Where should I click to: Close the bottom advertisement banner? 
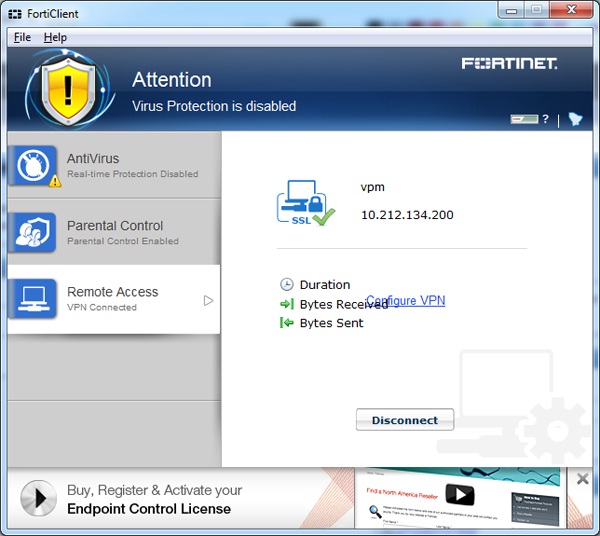(582, 479)
